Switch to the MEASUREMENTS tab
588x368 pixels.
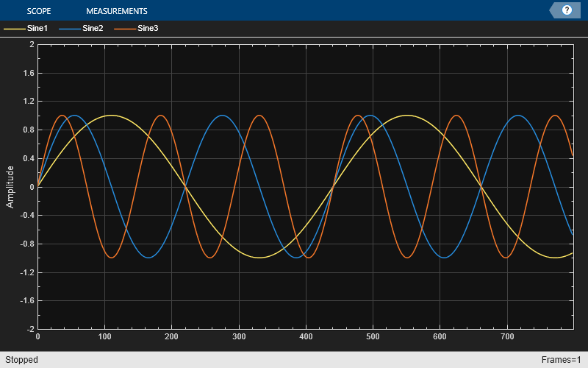tap(116, 11)
